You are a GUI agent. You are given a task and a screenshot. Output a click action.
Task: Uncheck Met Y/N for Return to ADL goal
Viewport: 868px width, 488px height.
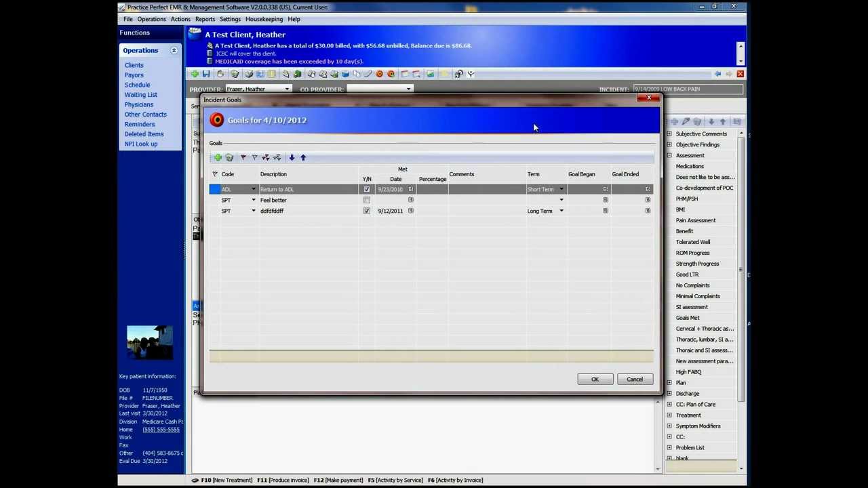point(367,189)
